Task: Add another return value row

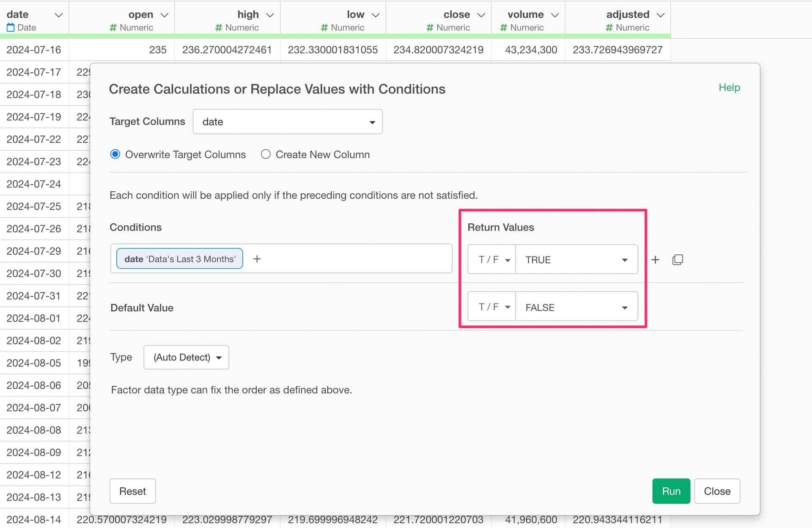Action: coord(655,260)
